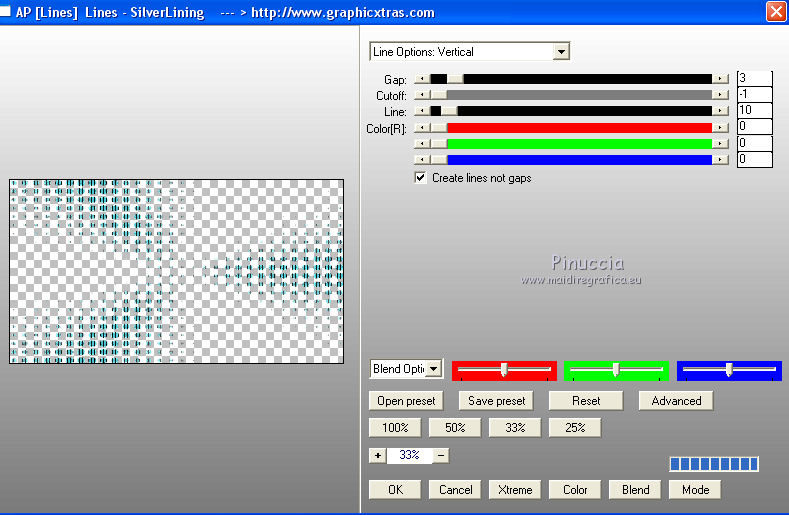Open the Line Options: Vertical dropdown
Image resolution: width=789 pixels, height=515 pixels.
pyautogui.click(x=561, y=51)
